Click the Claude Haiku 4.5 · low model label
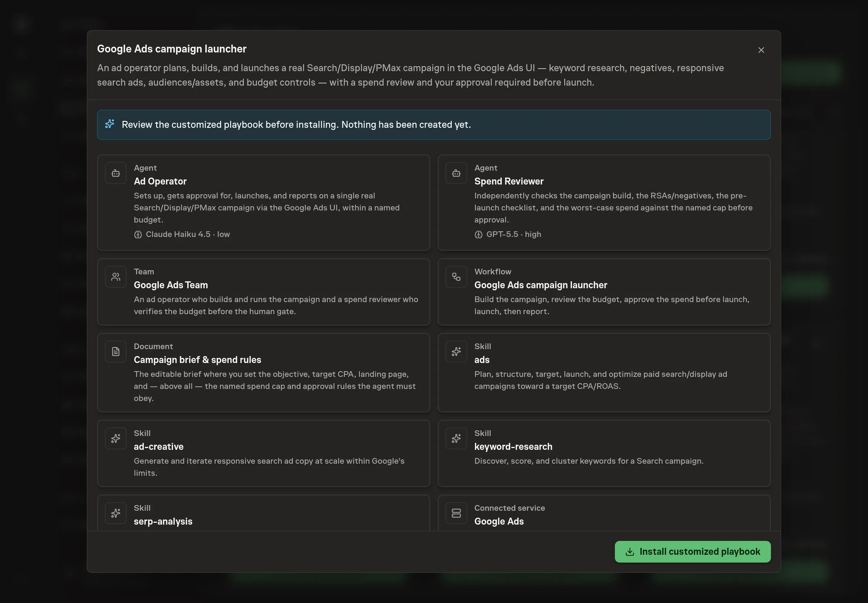This screenshot has height=603, width=868. pos(188,235)
